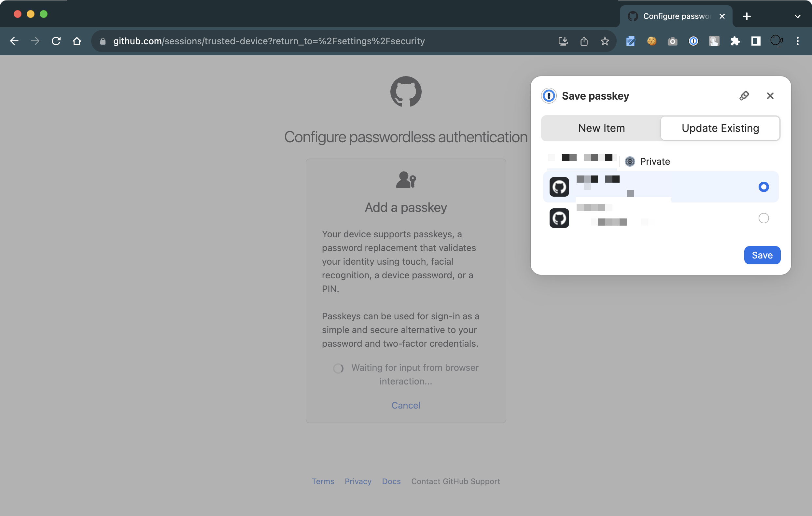Image resolution: width=812 pixels, height=516 pixels.
Task: Toggle the browser side panel icon
Action: click(x=756, y=41)
